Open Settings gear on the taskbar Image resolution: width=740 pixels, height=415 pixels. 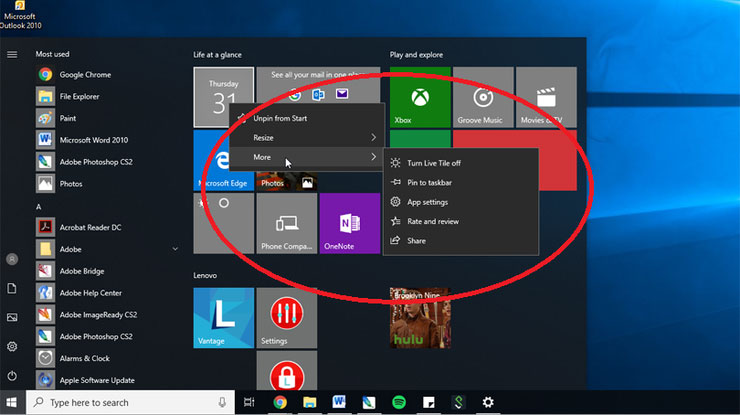tap(488, 402)
